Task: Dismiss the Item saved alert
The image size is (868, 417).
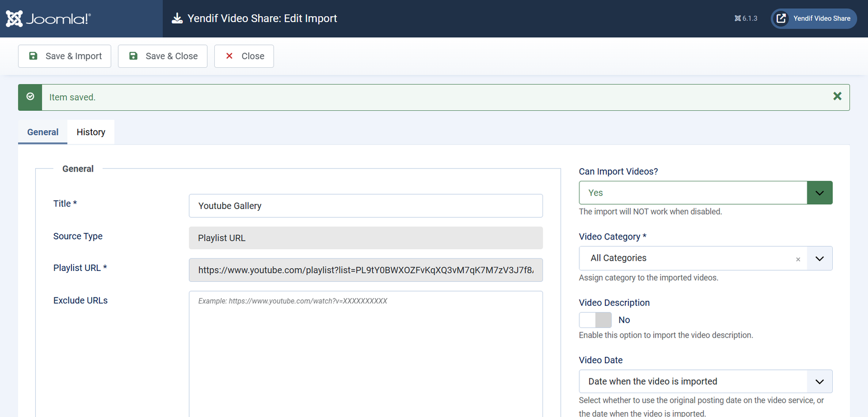Action: tap(837, 96)
